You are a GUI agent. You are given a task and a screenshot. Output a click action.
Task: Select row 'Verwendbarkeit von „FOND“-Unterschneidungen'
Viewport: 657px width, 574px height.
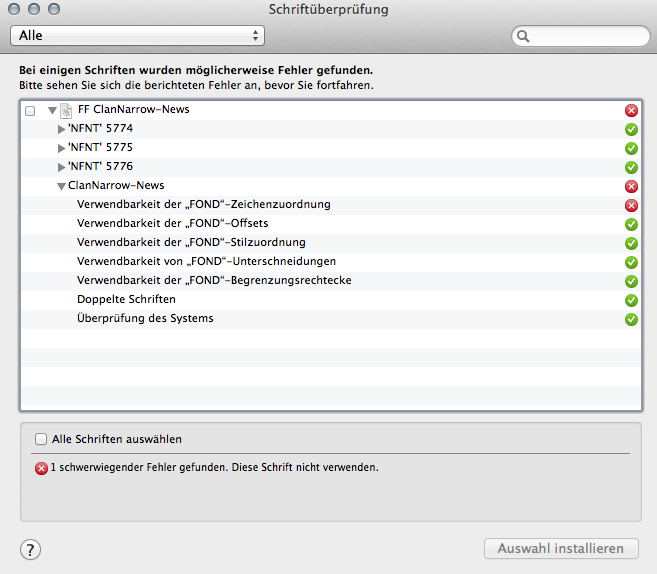pos(331,261)
